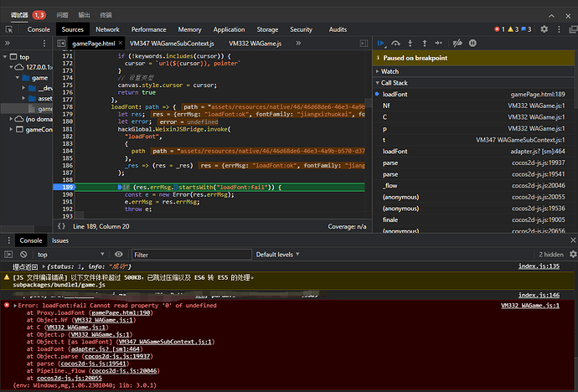Click the Step out of function icon

pyautogui.click(x=425, y=43)
